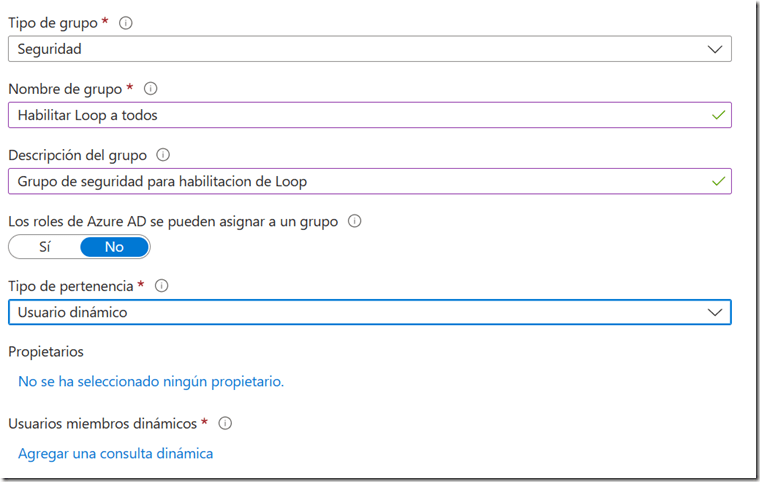Click info icon next to Usuarios miembros dinámicos
Image resolution: width=760 pixels, height=482 pixels.
pos(225,423)
